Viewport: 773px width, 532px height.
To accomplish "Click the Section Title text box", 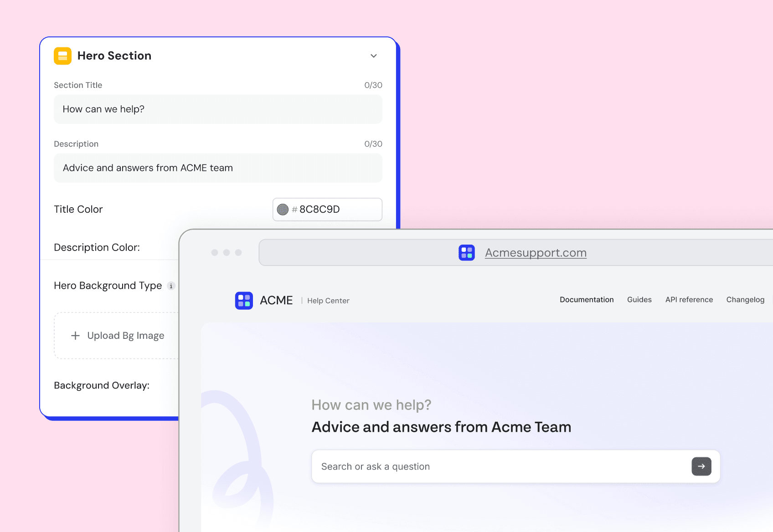I will click(218, 109).
